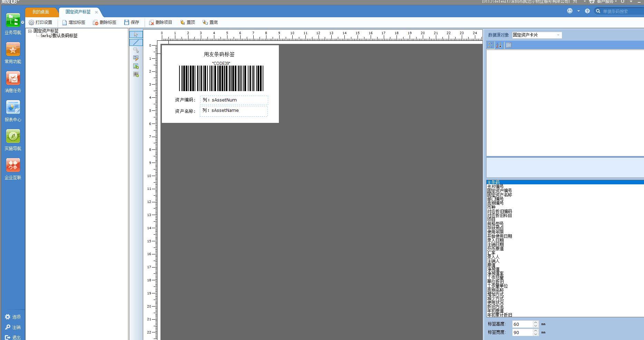Open 数据源对象 dropdown 固定资产卡片
The width and height of the screenshot is (644, 340).
(x=537, y=35)
